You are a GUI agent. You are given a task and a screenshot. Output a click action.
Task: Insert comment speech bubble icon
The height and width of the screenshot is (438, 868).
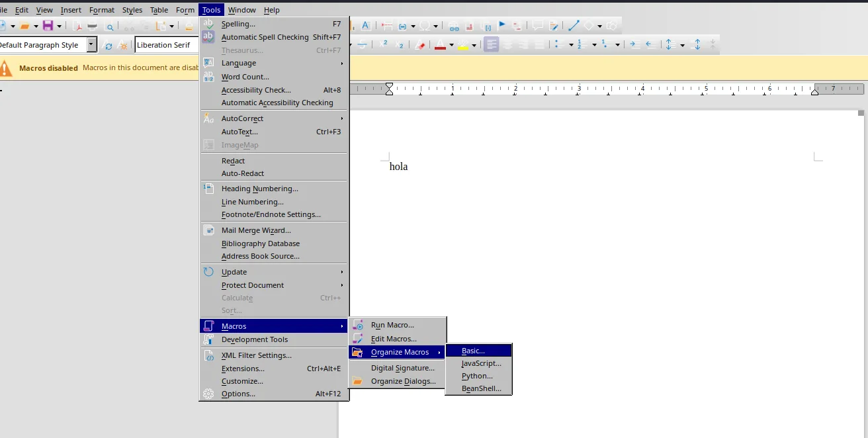(537, 26)
